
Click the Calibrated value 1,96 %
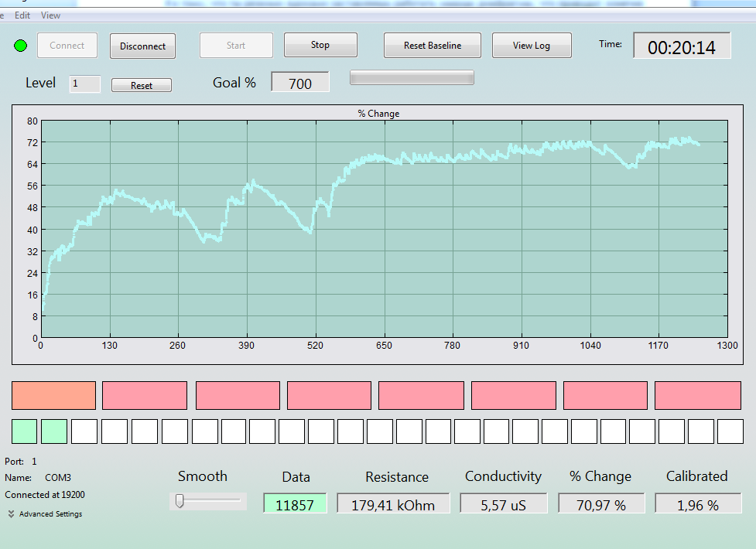[698, 503]
